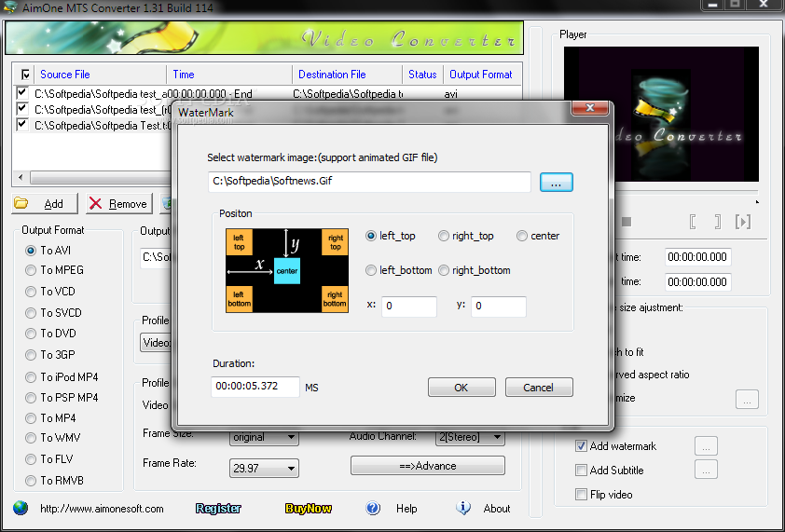Click the Duration time field

click(255, 387)
